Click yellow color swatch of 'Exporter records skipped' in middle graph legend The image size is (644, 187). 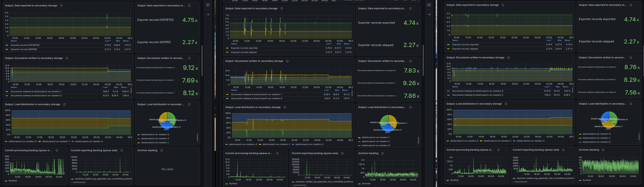(227, 52)
